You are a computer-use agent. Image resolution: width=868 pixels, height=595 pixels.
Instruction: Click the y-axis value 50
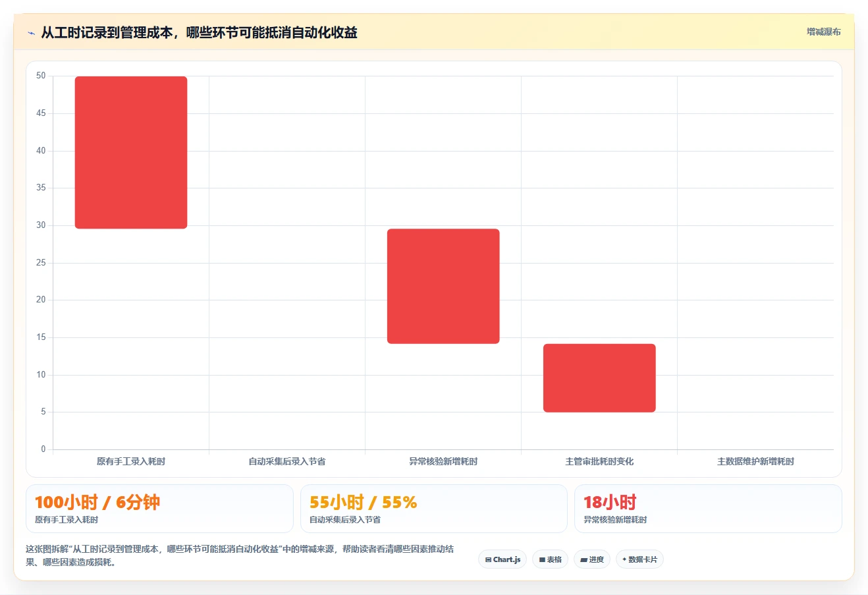coord(41,76)
